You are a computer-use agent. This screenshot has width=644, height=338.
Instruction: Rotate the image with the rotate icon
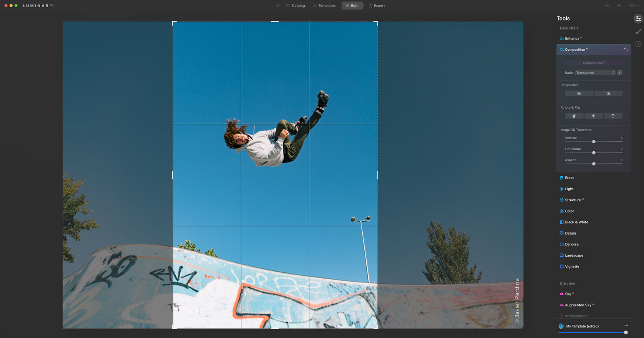(x=574, y=116)
